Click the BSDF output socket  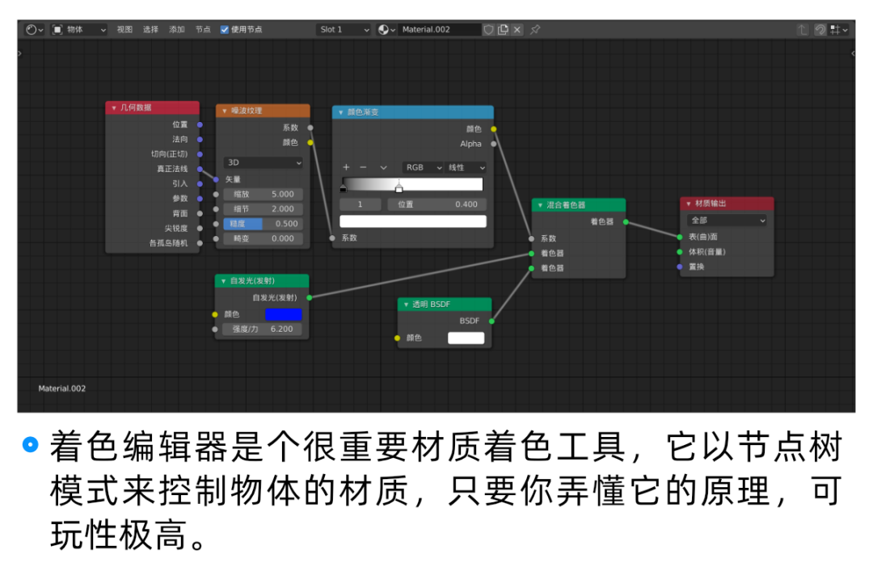491,321
